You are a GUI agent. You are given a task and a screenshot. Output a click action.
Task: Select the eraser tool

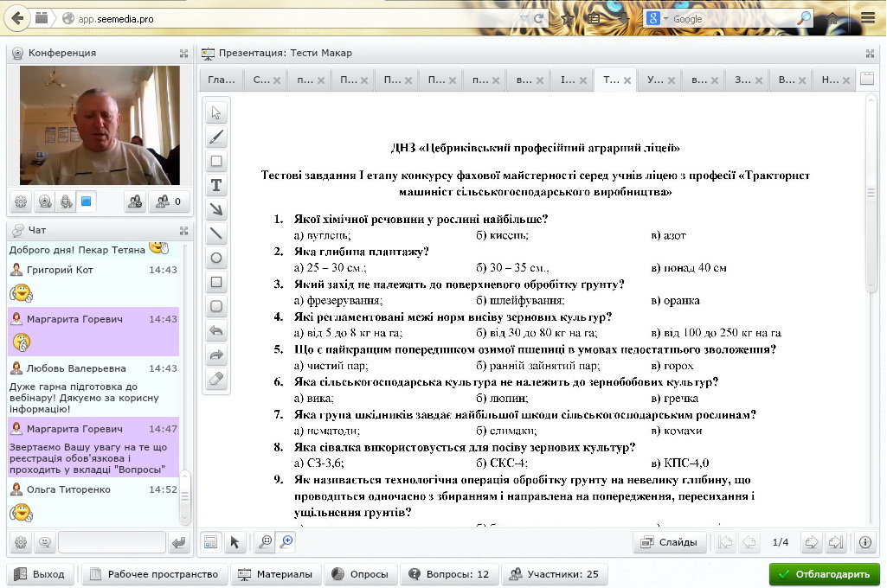click(x=216, y=379)
